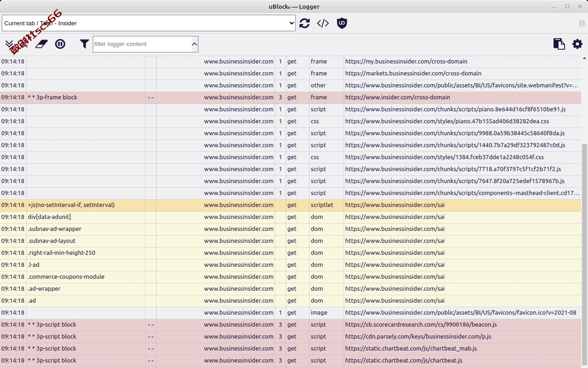
Task: Select the .commerce-coupons-module entry
Action: [66, 277]
